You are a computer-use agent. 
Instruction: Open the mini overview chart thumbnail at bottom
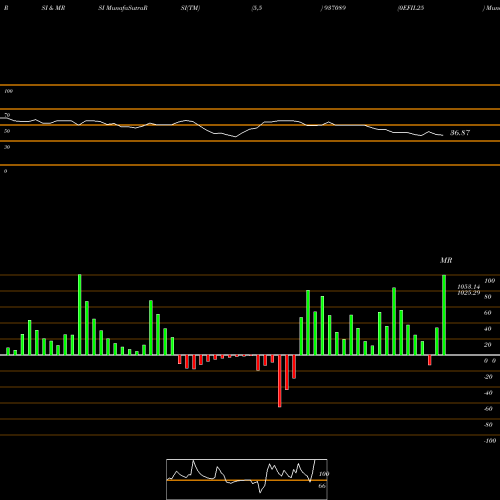(x=247, y=479)
